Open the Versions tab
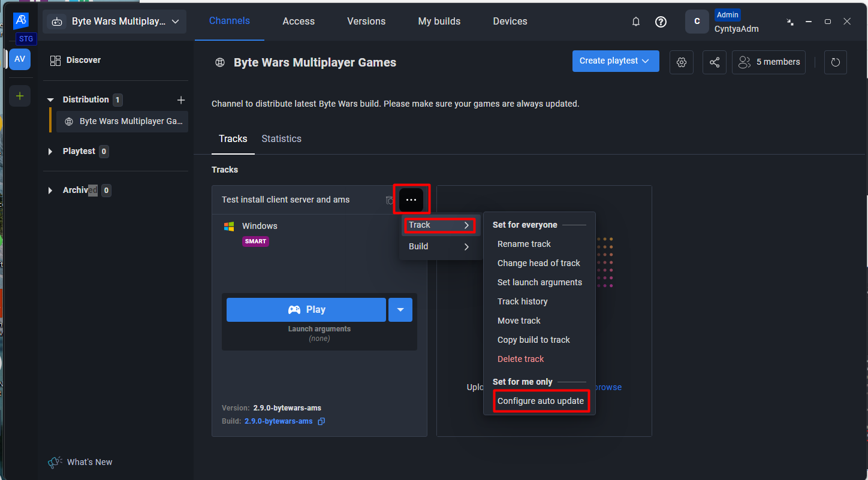The height and width of the screenshot is (480, 868). (366, 22)
